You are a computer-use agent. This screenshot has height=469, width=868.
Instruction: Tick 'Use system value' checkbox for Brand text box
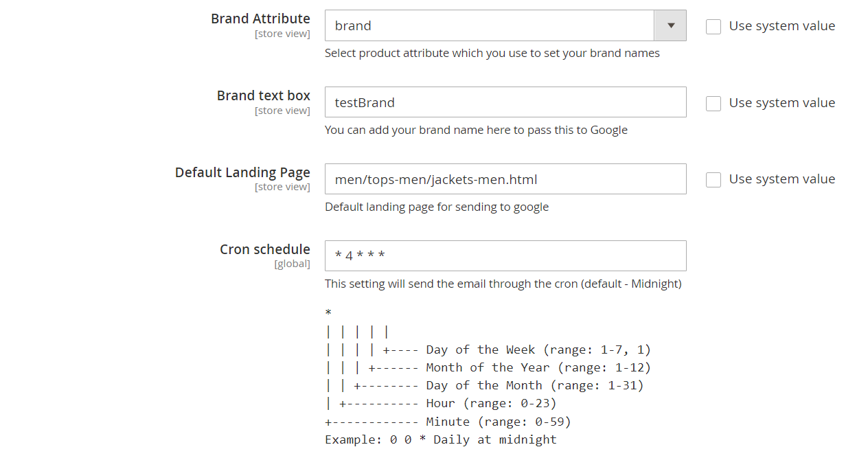point(713,103)
